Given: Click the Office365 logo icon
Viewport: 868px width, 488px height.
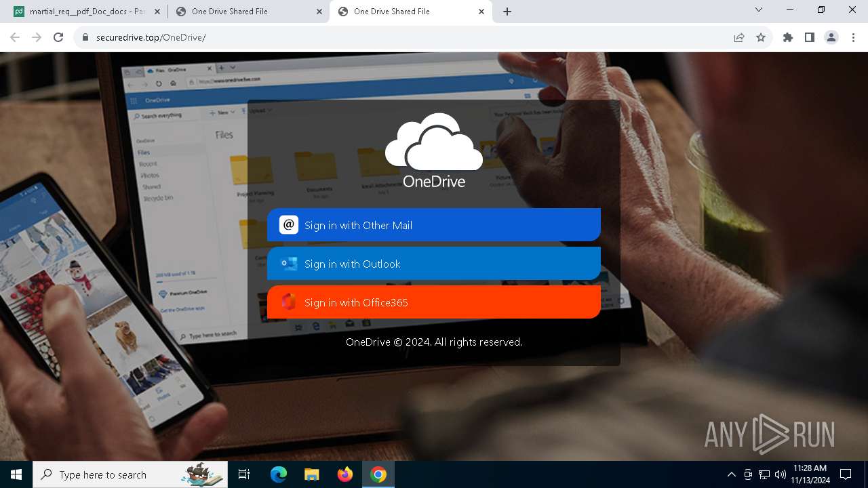Looking at the screenshot, I should pos(289,302).
